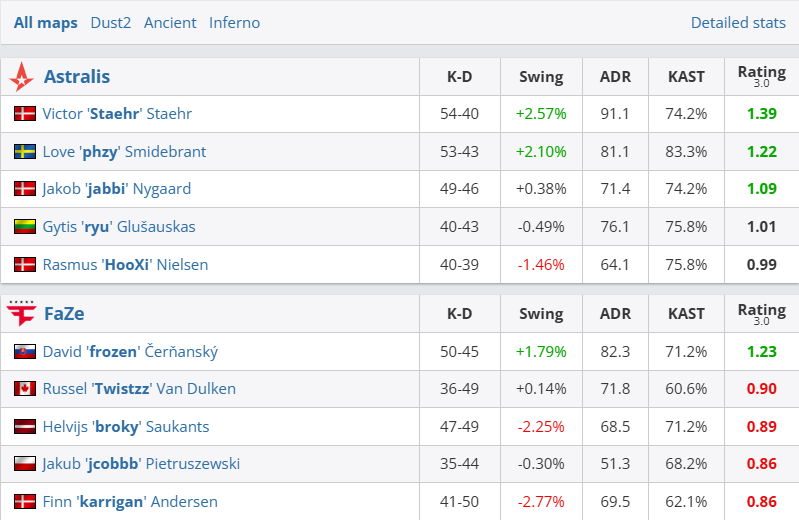The width and height of the screenshot is (799, 520).
Task: Open Finn 'karrigan' Andersen player link
Action: (130, 502)
